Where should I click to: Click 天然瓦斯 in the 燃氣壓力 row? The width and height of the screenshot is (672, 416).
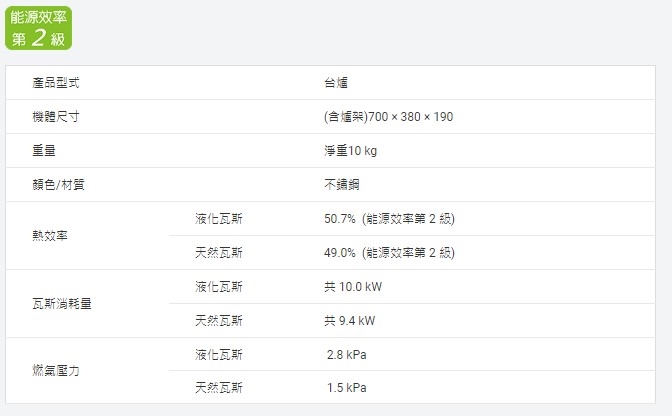point(219,388)
